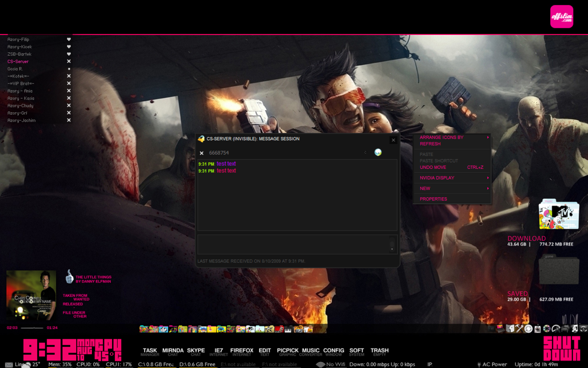
Task: Open the armchair icon in dock
Action: tap(565, 329)
